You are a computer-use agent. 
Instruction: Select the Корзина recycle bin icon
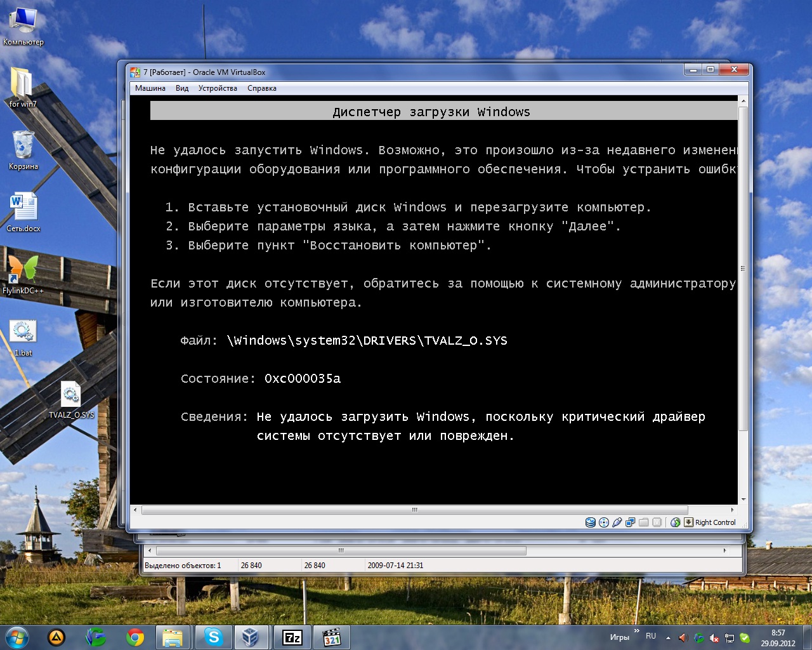[x=23, y=150]
